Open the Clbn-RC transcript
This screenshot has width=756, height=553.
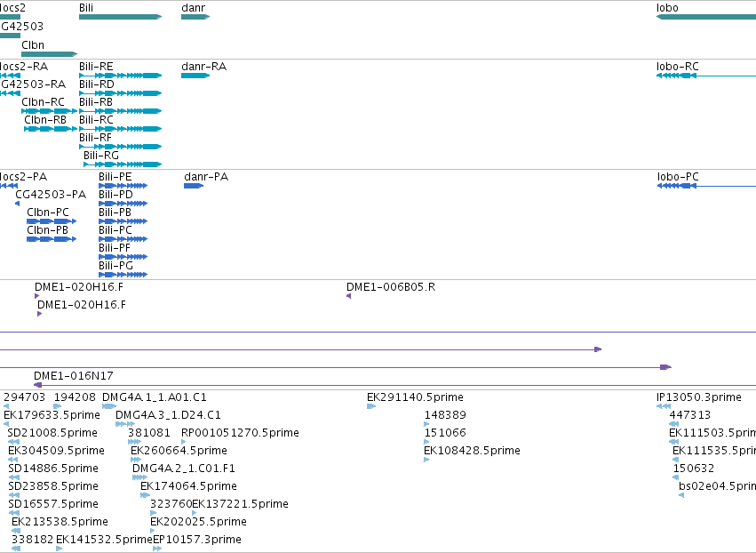[x=50, y=111]
